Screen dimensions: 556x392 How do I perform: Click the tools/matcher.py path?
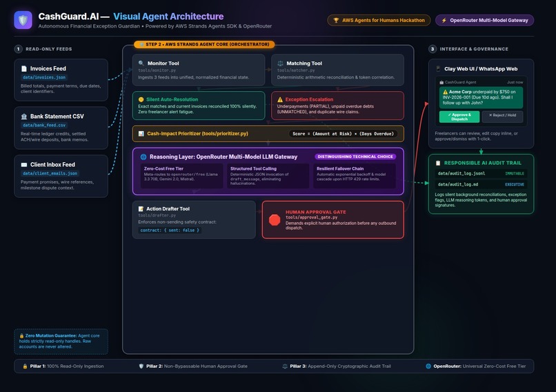pyautogui.click(x=296, y=70)
